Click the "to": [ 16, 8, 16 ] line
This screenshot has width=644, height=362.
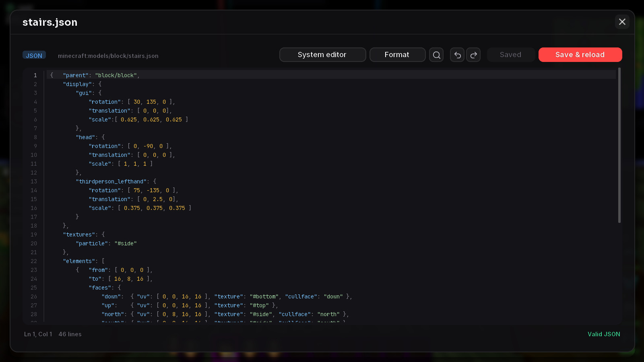click(x=121, y=279)
